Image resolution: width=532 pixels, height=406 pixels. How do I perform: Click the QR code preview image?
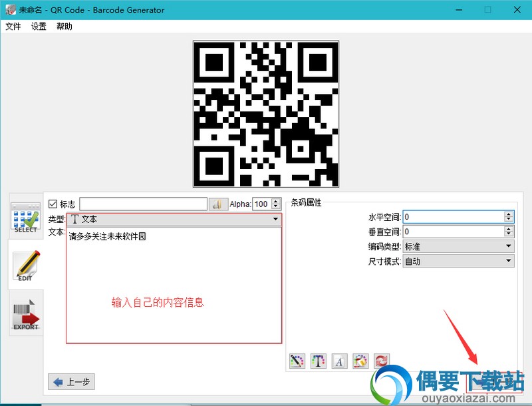[266, 114]
